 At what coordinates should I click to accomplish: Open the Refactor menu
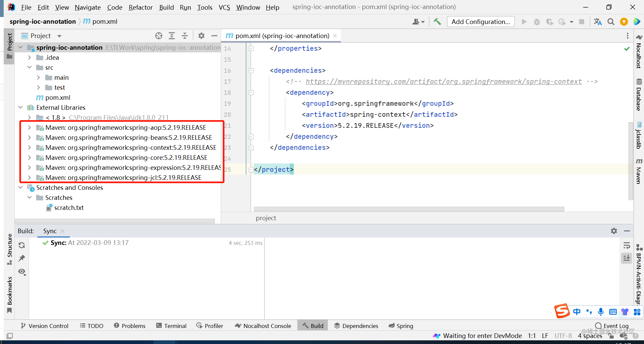[141, 7]
